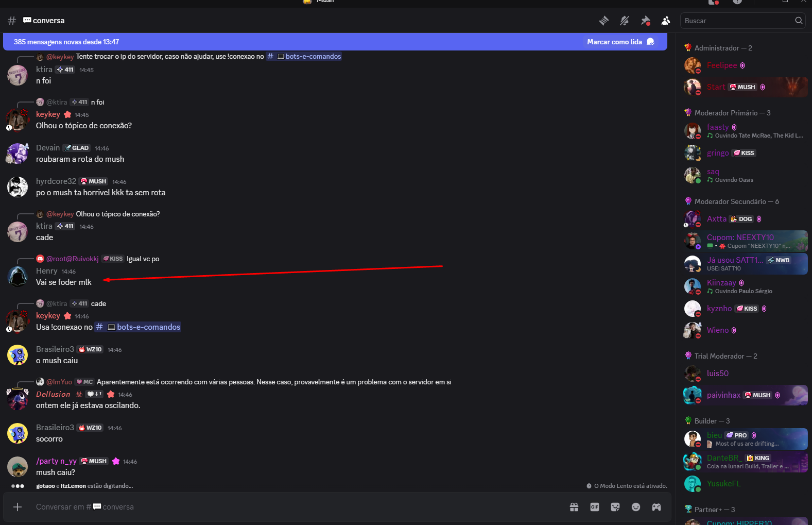Open pinned messages icon
This screenshot has height=525, width=812.
(x=645, y=21)
